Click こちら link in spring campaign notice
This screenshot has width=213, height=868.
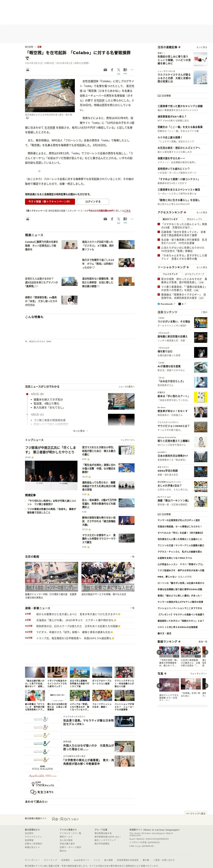127,211
